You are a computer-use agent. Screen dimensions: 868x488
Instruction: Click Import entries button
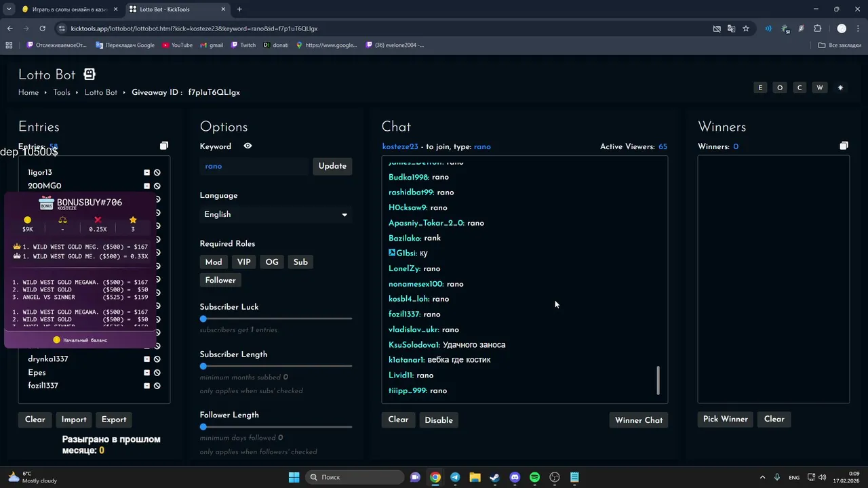point(74,420)
